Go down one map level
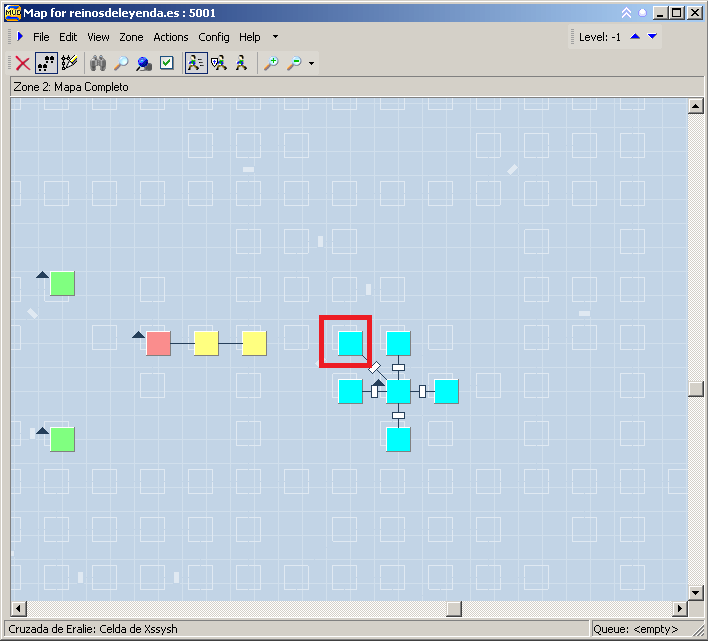708x641 pixels. 653,37
